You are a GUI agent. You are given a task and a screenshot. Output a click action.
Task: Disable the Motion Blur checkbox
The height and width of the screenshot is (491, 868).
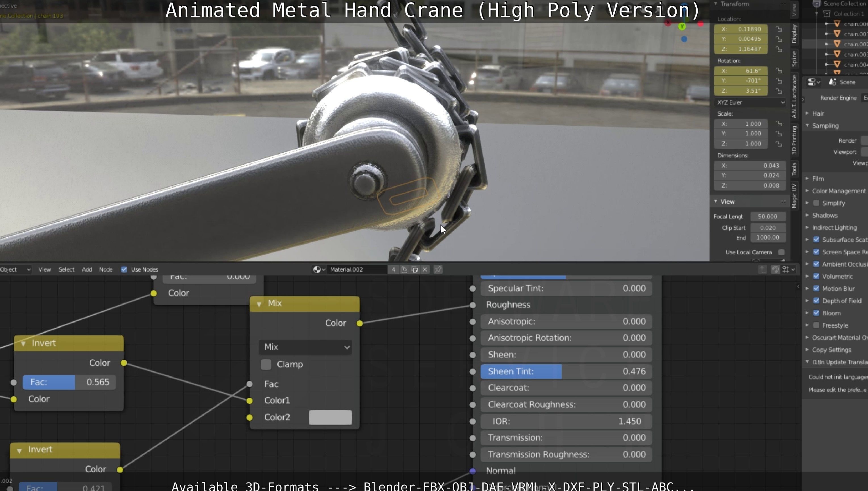coord(816,288)
